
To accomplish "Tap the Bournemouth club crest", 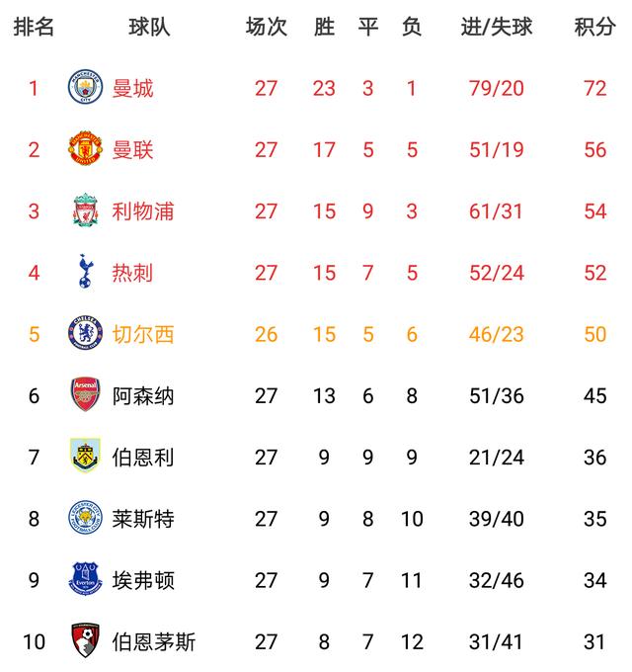I will pos(84,640).
